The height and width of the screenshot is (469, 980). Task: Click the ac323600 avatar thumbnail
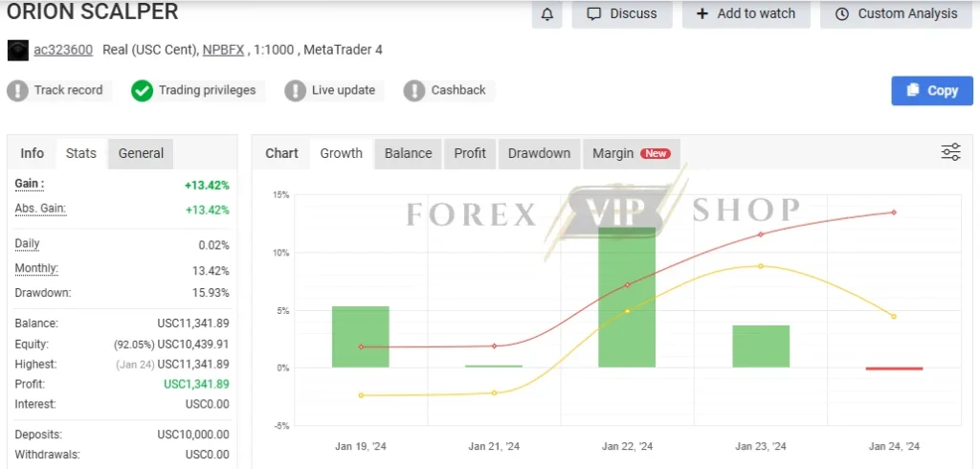[17, 50]
